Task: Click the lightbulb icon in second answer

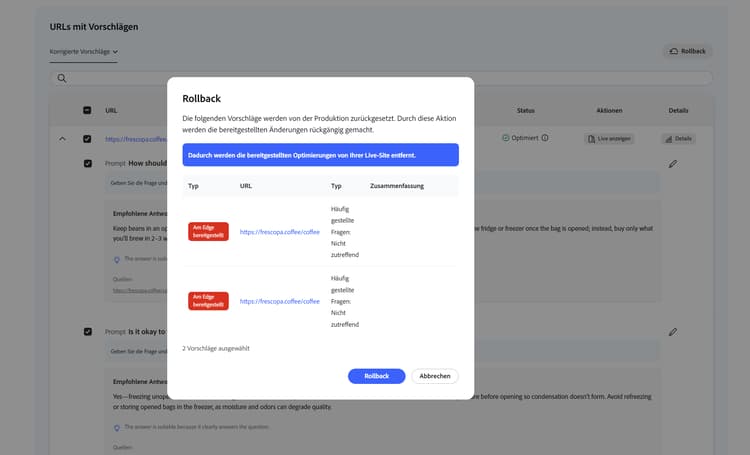Action: [x=117, y=428]
